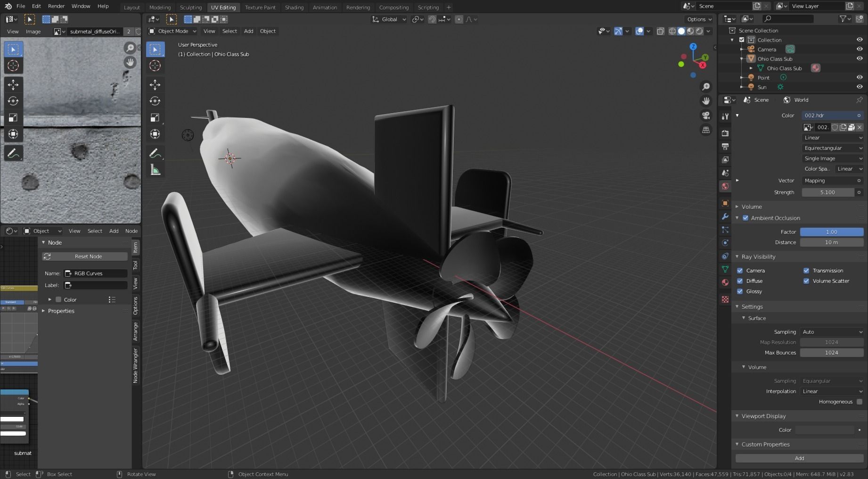Click the Viewport Display Color swatch
The image size is (868, 479).
tap(825, 430)
